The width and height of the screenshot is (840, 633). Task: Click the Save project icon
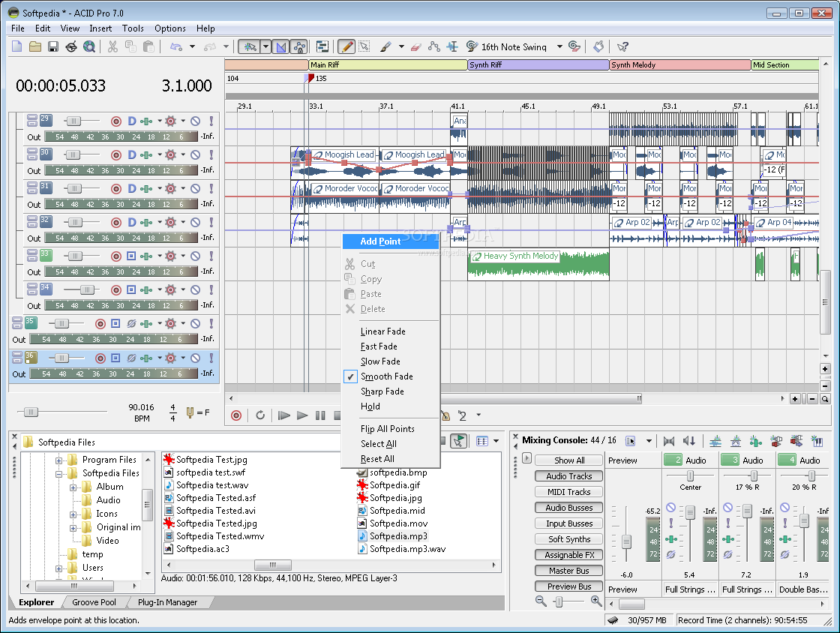[x=53, y=46]
